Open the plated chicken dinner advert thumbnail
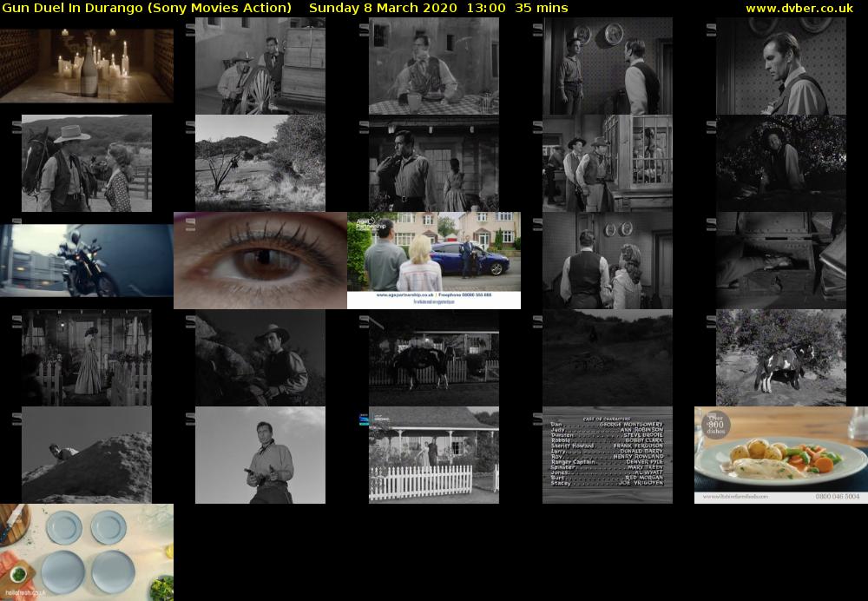The height and width of the screenshot is (601, 868). pyautogui.click(x=781, y=455)
